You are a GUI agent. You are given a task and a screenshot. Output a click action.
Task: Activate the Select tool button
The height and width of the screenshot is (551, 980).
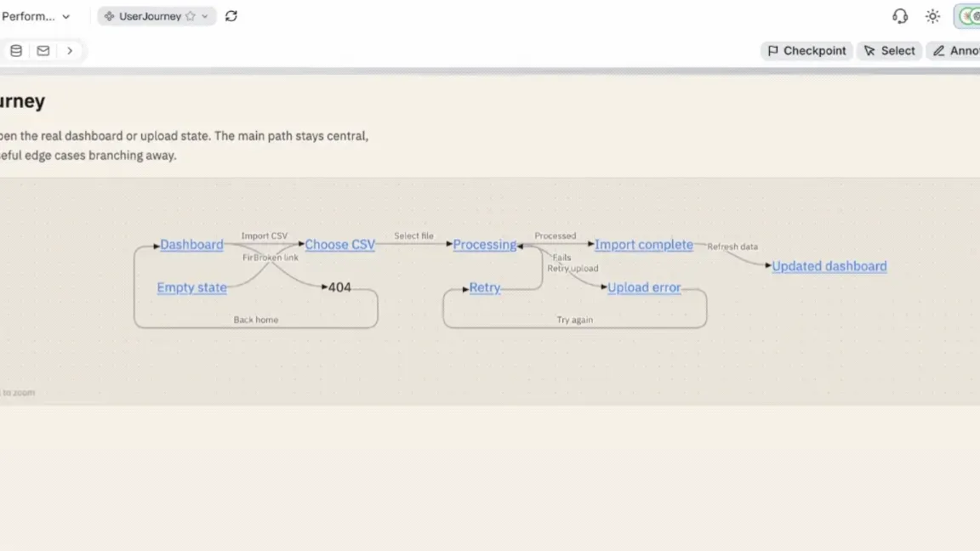point(889,51)
